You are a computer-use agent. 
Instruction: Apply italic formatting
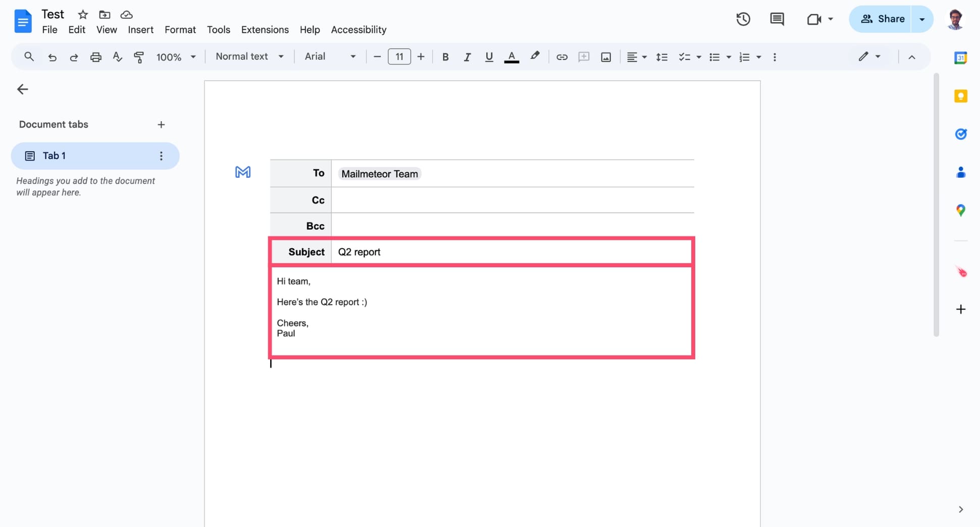coord(467,57)
